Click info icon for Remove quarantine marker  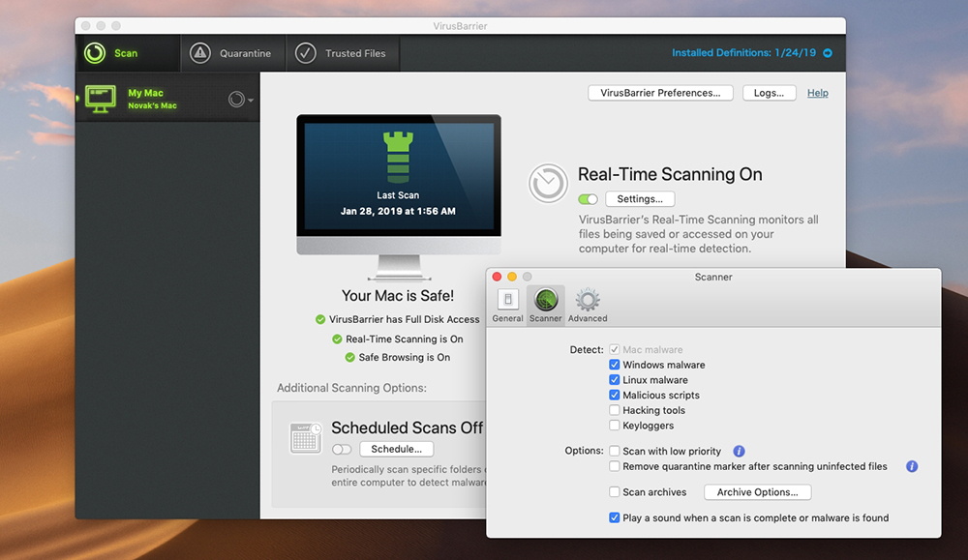pos(912,466)
